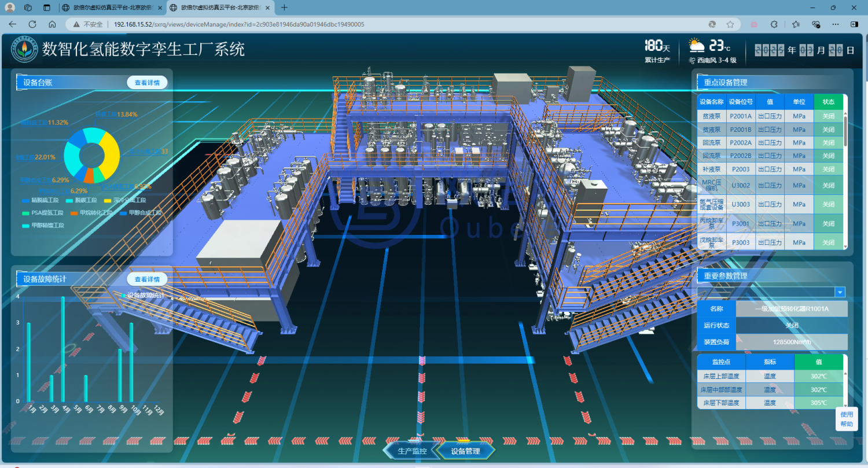
Task: Reload the page with the refresh icon
Action: click(32, 24)
